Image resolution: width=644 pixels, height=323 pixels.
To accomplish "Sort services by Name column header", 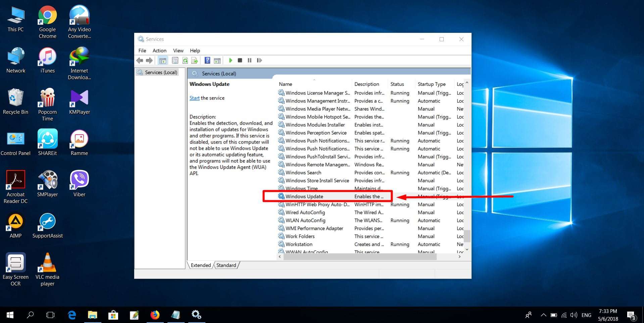I will [x=286, y=84].
